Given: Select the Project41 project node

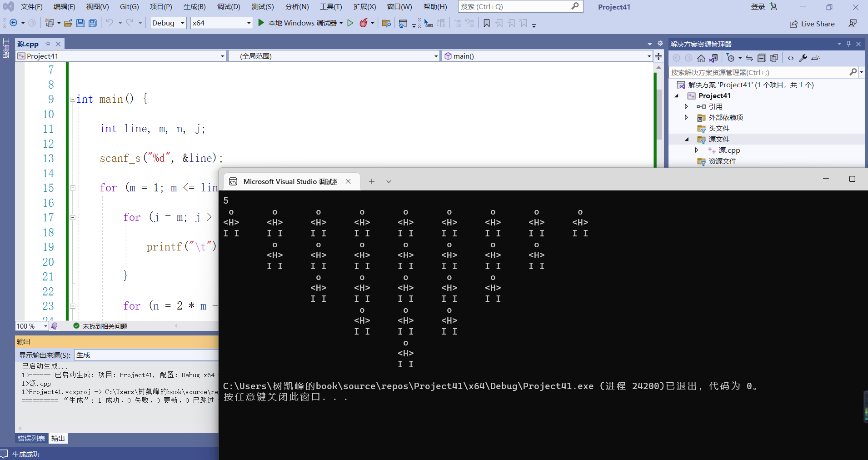Looking at the screenshot, I should (714, 95).
